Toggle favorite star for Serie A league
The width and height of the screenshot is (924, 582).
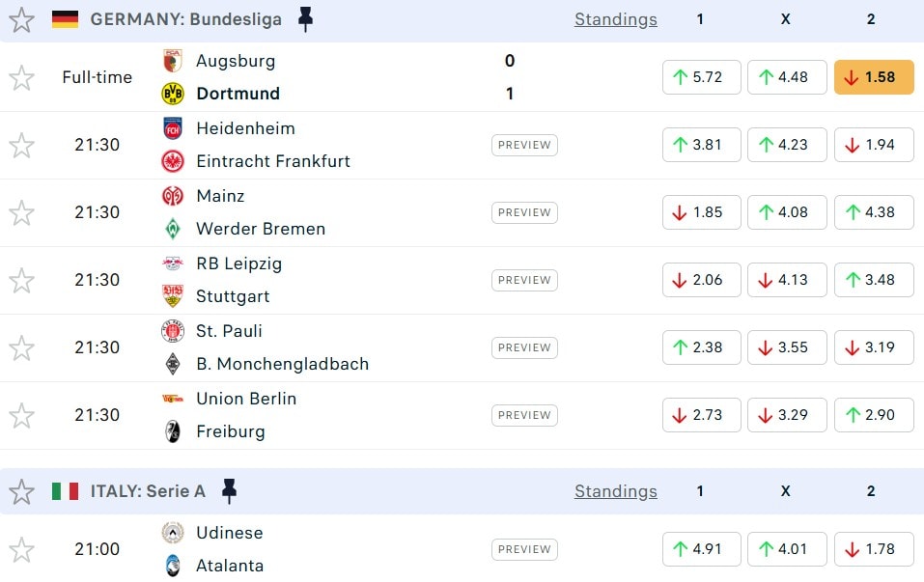pyautogui.click(x=21, y=491)
